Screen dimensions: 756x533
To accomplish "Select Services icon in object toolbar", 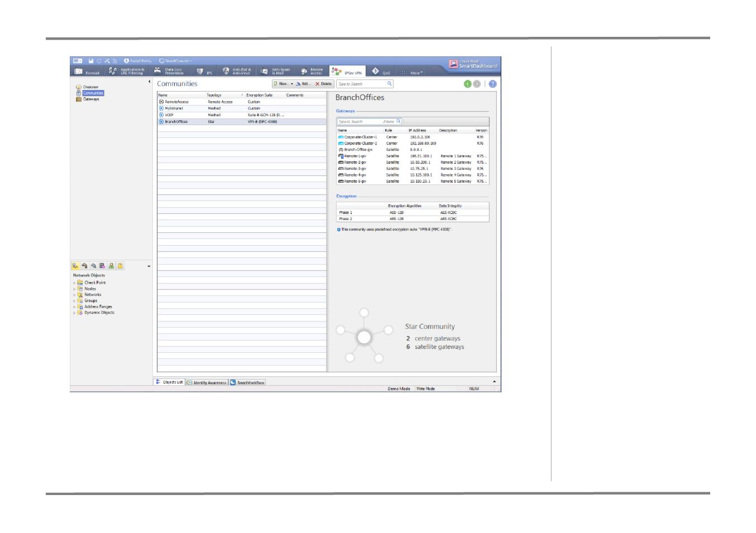I will [x=84, y=266].
